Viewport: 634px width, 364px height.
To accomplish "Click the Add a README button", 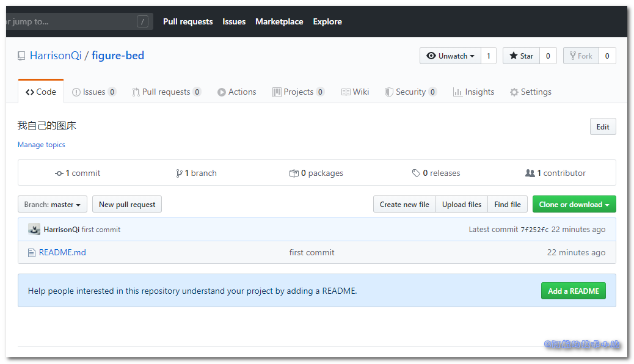I will point(573,291).
